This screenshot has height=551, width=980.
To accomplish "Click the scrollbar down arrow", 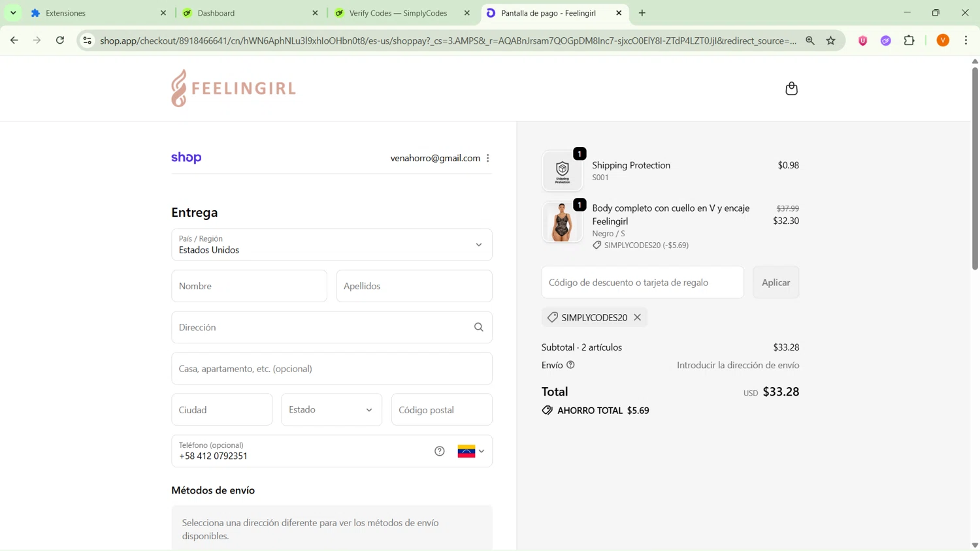I will click(x=975, y=545).
